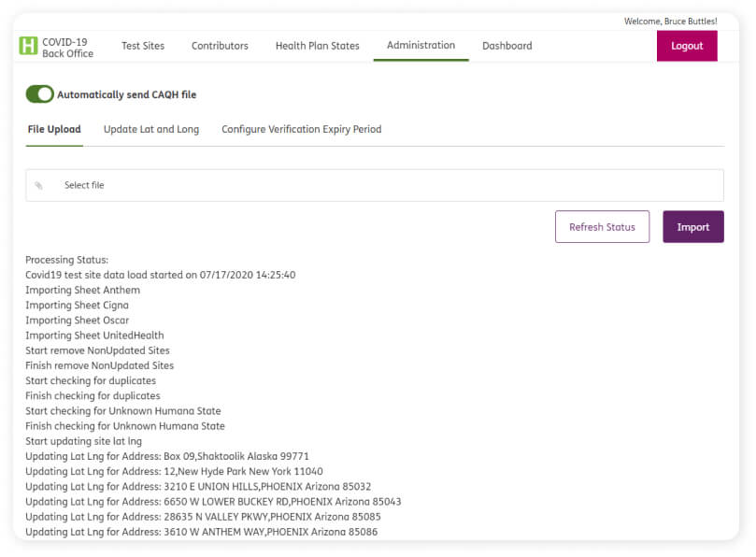
Task: Disable the Automatically send CAQH file switch
Action: (39, 94)
